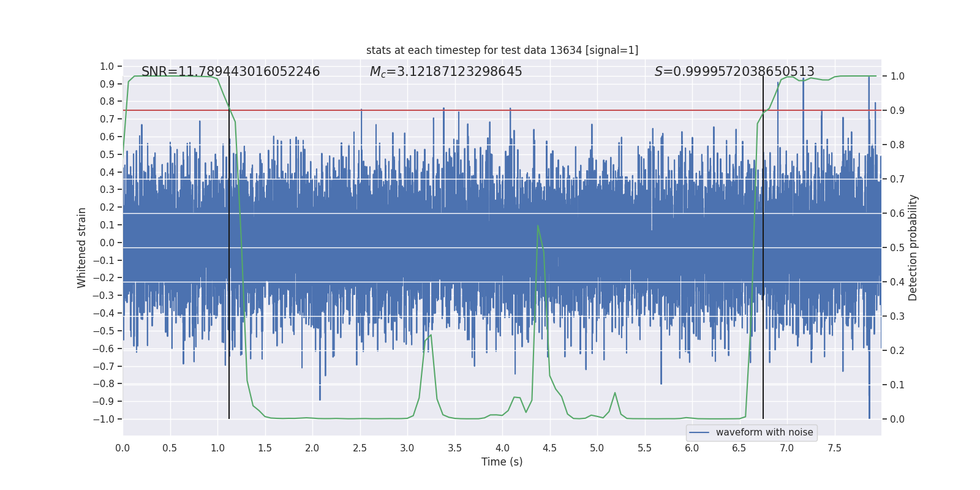Click the left y-axis tick label 0.0

click(x=107, y=243)
